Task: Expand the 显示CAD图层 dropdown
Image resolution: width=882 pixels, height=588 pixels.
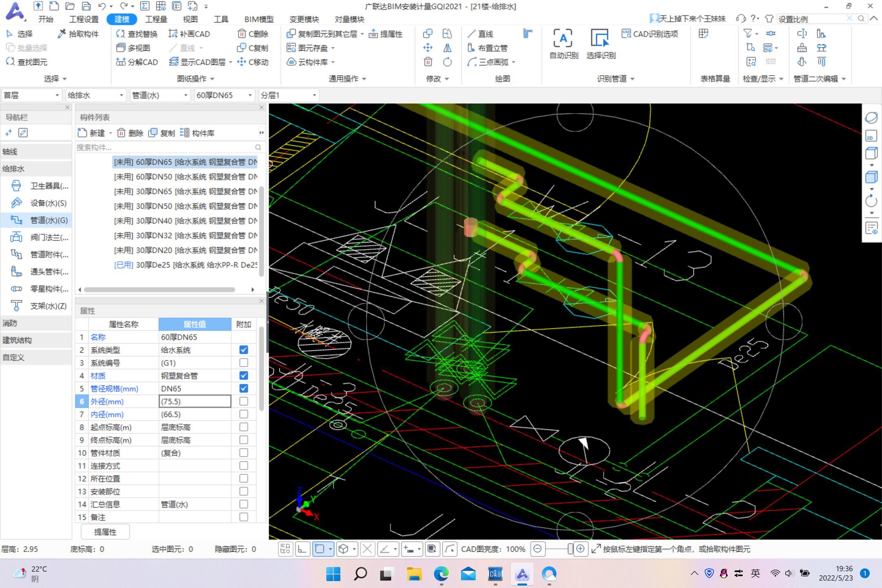Action: tap(231, 62)
